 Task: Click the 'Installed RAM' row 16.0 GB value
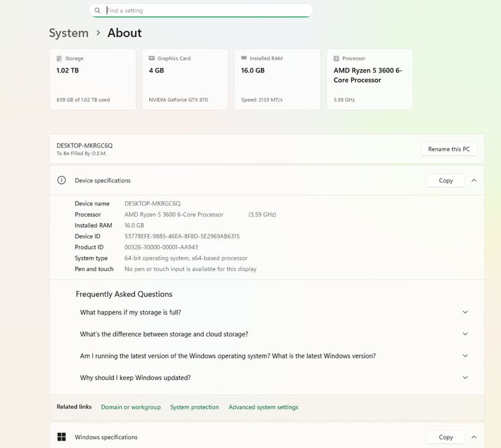point(134,225)
